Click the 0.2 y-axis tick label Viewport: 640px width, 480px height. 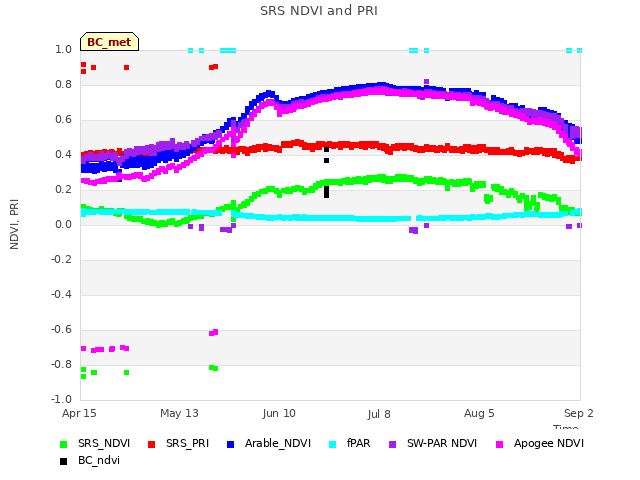click(63, 190)
